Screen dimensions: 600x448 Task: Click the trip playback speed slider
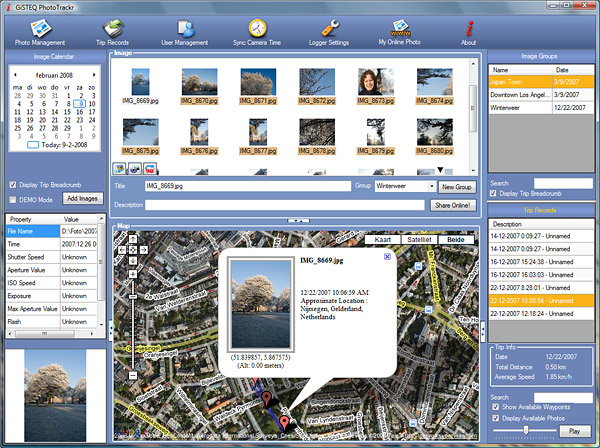[x=525, y=431]
